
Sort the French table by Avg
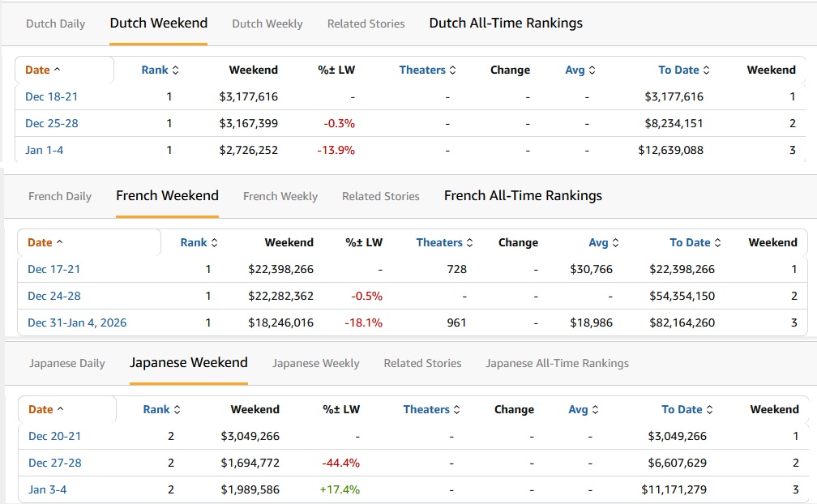pos(604,242)
